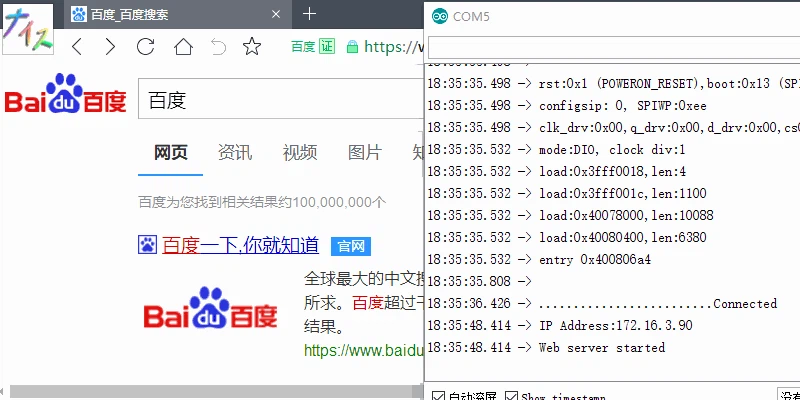
Task: Switch to the 视频 results tab
Action: (300, 152)
